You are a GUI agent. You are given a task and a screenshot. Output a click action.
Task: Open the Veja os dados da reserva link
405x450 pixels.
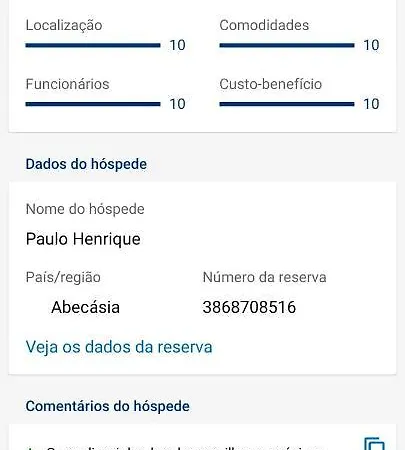pyautogui.click(x=119, y=347)
